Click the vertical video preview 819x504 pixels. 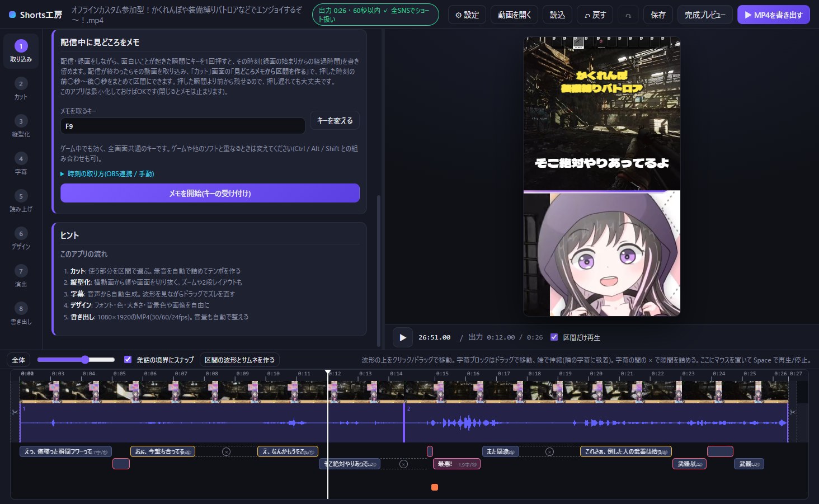(602, 176)
